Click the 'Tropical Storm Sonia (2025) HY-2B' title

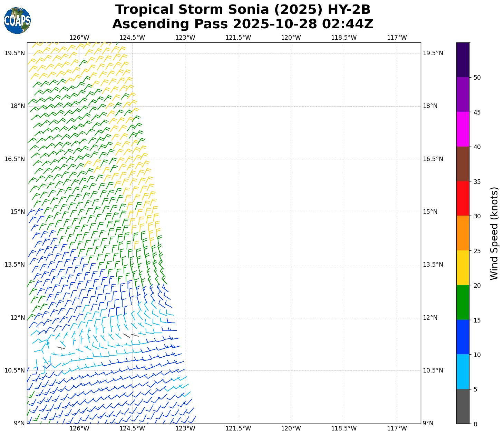tap(243, 10)
